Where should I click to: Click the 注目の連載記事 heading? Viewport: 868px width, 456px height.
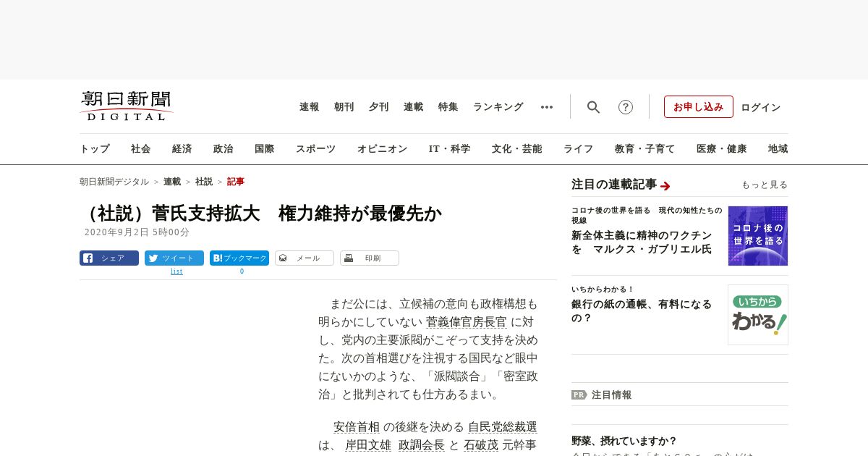click(614, 185)
